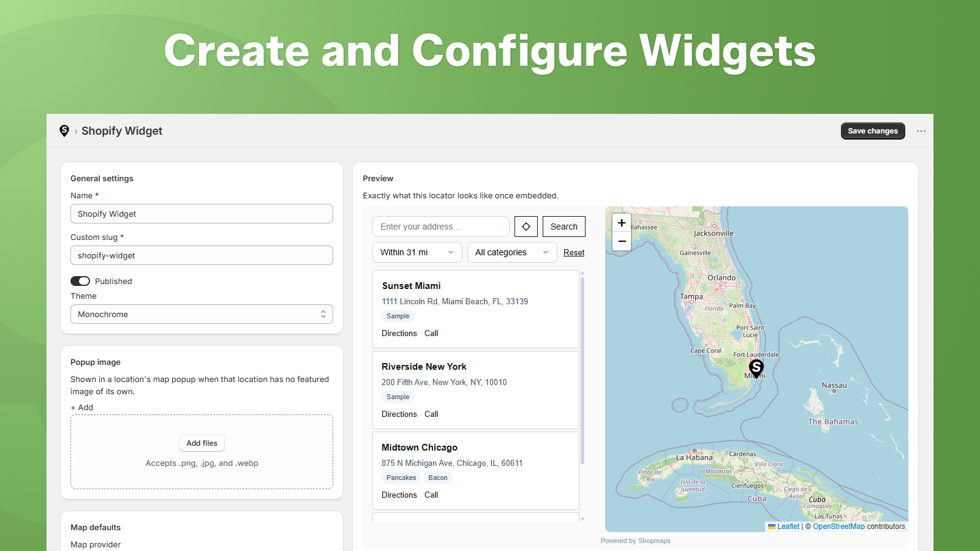Call the Sunset Miami location
Viewport: 980px width, 551px height.
(x=431, y=333)
